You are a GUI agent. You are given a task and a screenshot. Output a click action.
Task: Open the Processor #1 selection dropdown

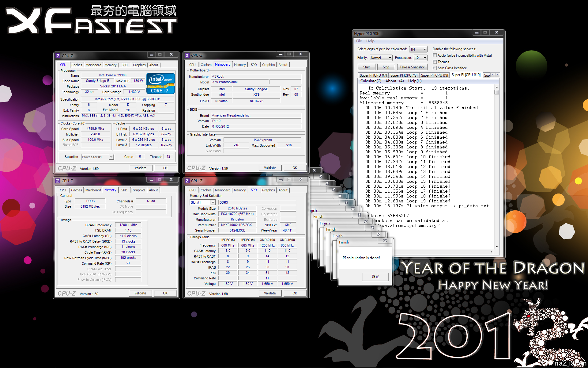click(x=97, y=157)
